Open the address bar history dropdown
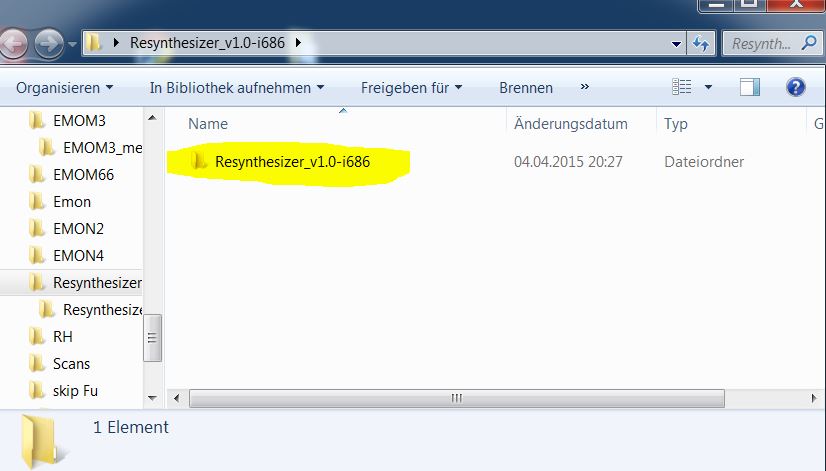 676,44
